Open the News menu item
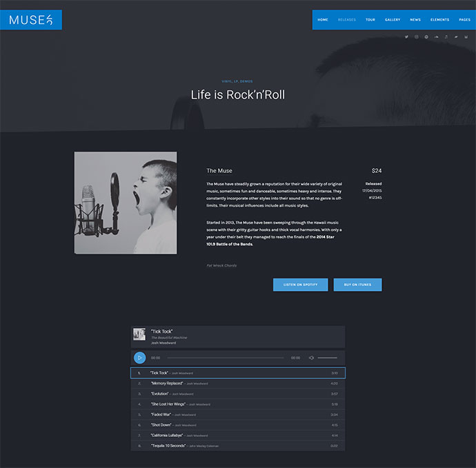This screenshot has height=468, width=476. click(x=415, y=20)
